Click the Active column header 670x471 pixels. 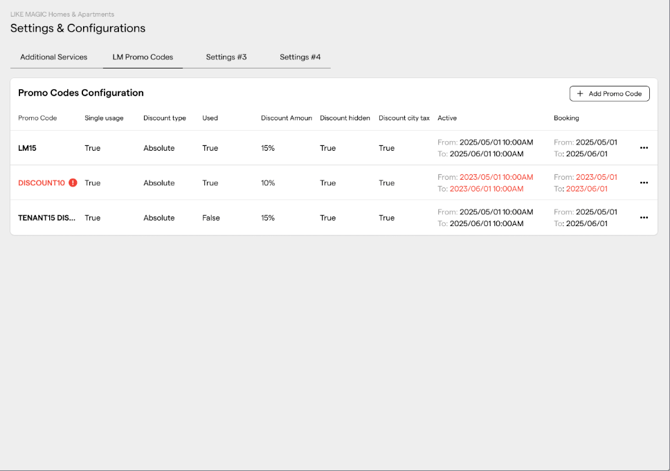(447, 118)
